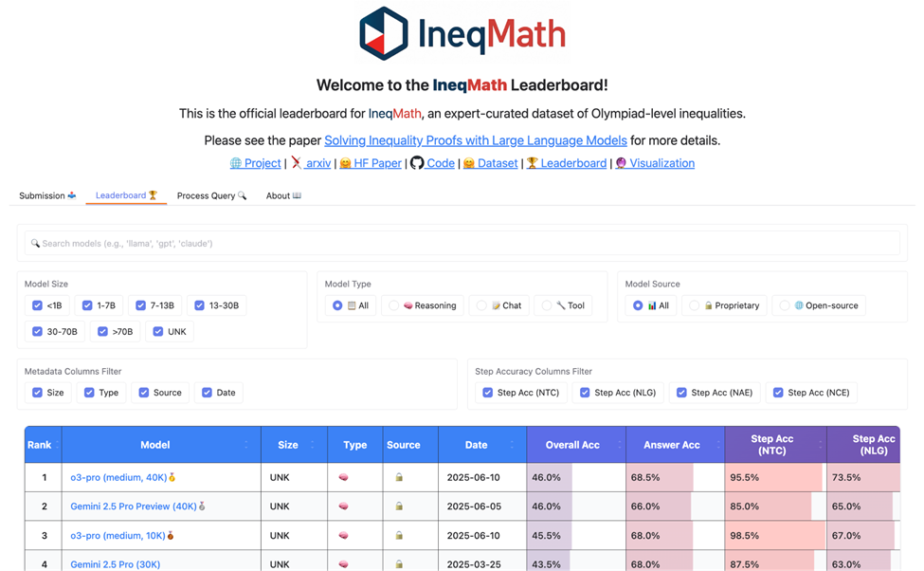Toggle the 13-30B size checkbox
The width and height of the screenshot is (924, 571).
coord(199,305)
